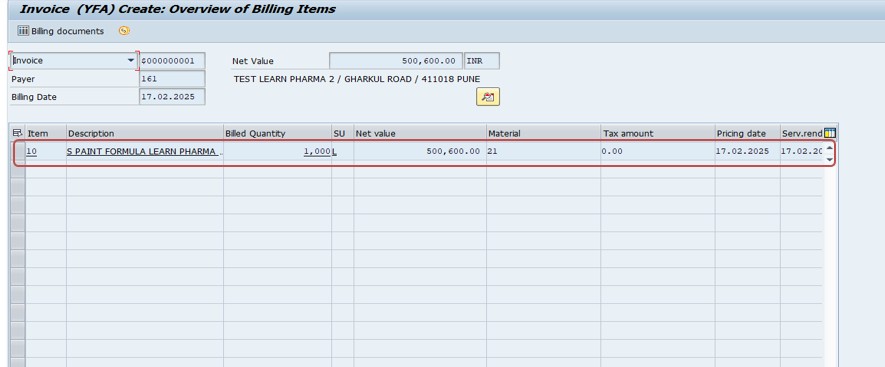Screen dimensions: 885x367
Task: Click the Net value column header
Action: point(420,133)
